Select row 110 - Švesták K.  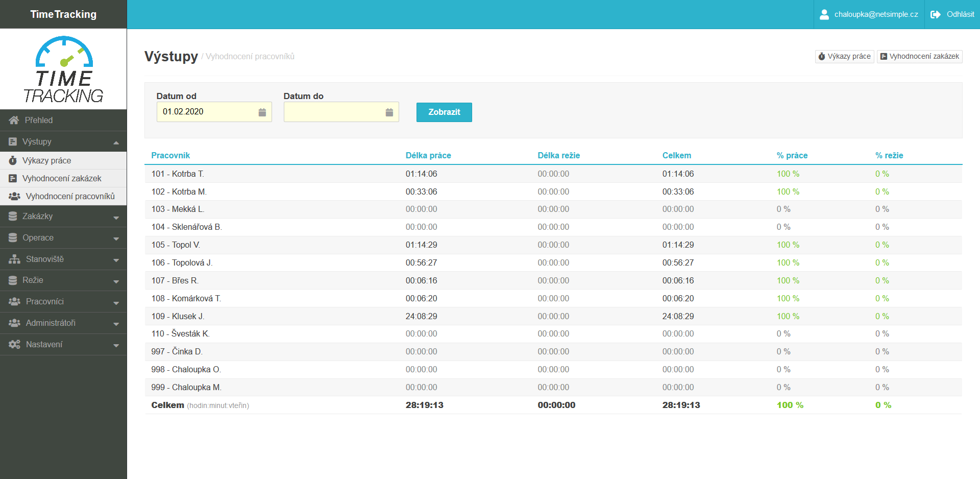tap(553, 334)
